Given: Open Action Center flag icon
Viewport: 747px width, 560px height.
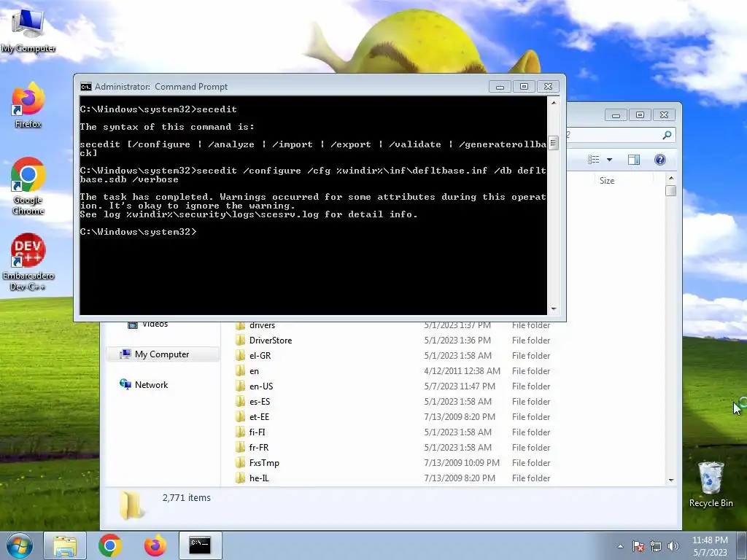Looking at the screenshot, I should (638, 547).
